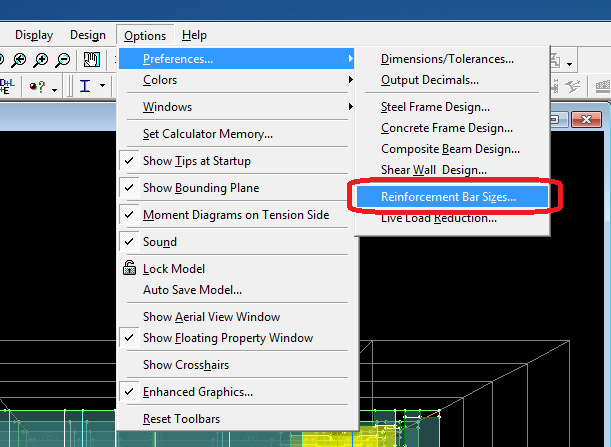The image size is (611, 447).
Task: Open the Help menu
Action: tap(194, 35)
